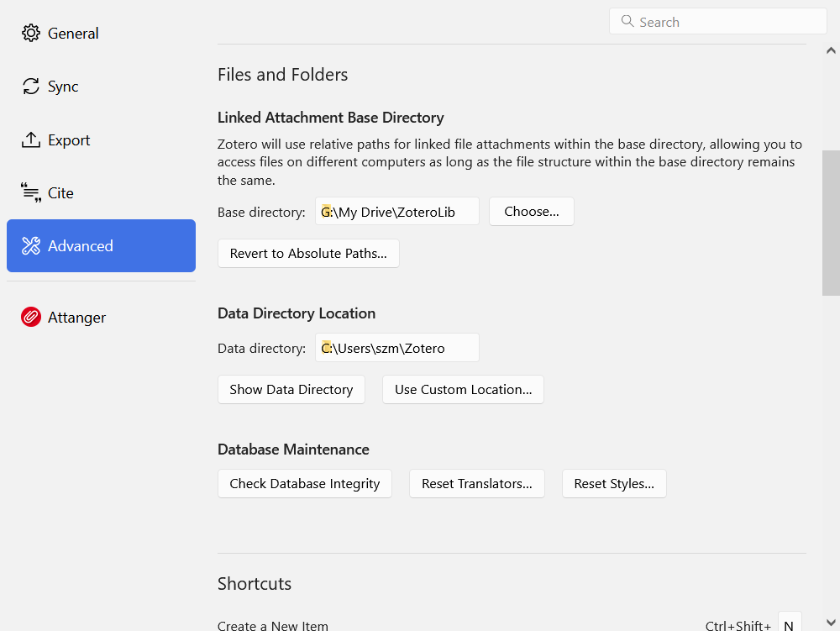This screenshot has height=631, width=840.
Task: Click Linked Attachment Base Directory heading
Action: tap(330, 118)
